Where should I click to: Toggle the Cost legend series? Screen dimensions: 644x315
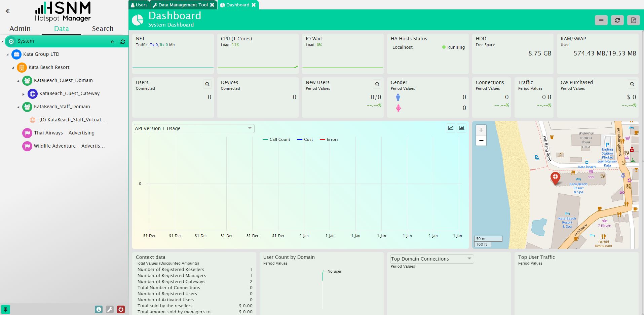pos(305,140)
